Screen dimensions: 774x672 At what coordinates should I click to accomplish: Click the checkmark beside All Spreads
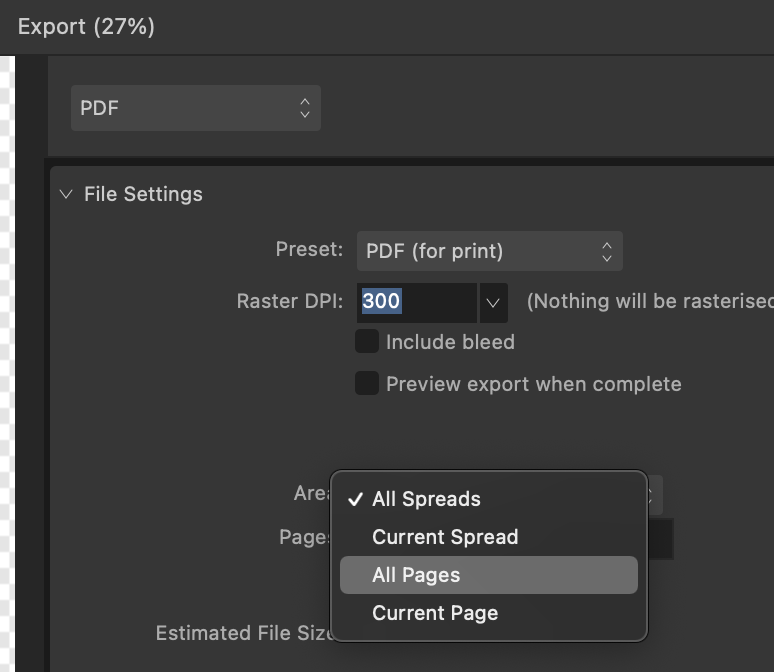pyautogui.click(x=355, y=499)
